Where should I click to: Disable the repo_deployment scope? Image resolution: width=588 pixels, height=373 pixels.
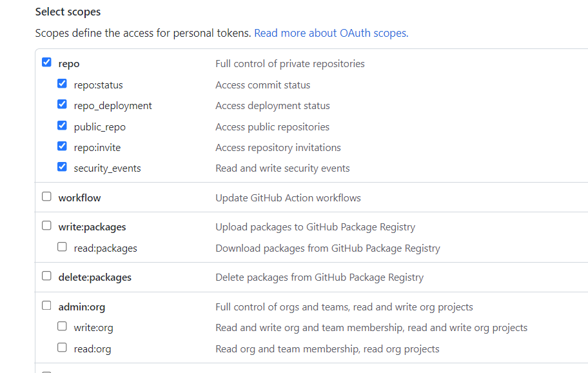click(x=62, y=104)
